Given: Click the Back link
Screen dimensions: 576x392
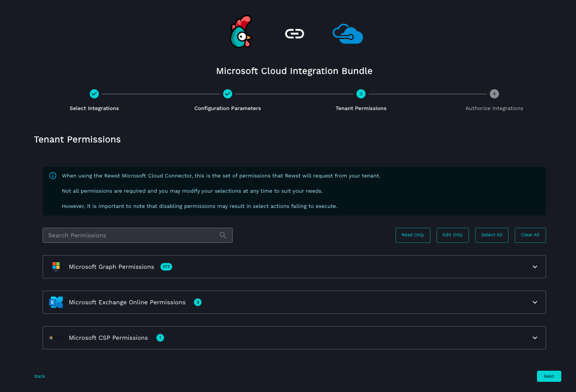Looking at the screenshot, I should click(x=40, y=376).
